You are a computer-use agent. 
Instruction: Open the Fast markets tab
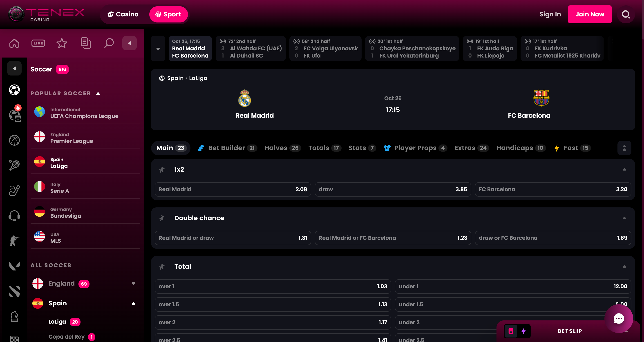tap(572, 148)
